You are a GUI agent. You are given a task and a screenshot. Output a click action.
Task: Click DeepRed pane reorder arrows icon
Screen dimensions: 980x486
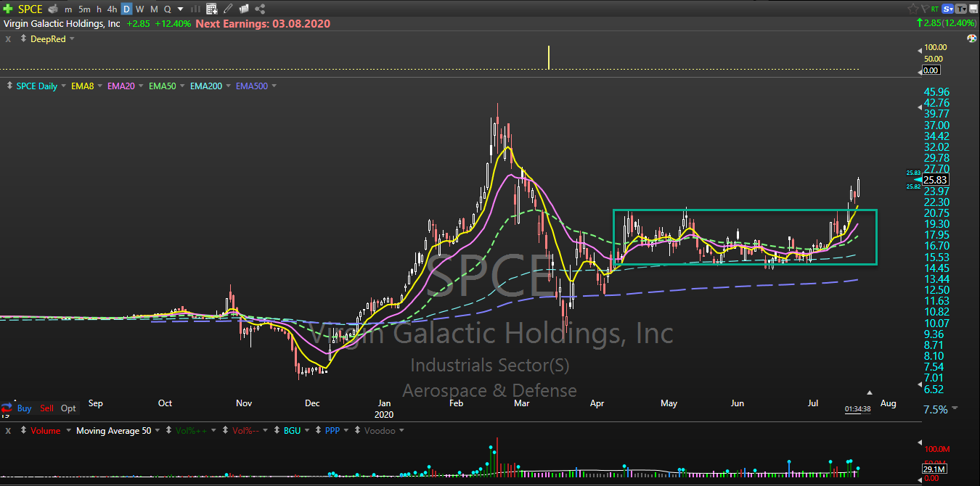(x=23, y=38)
